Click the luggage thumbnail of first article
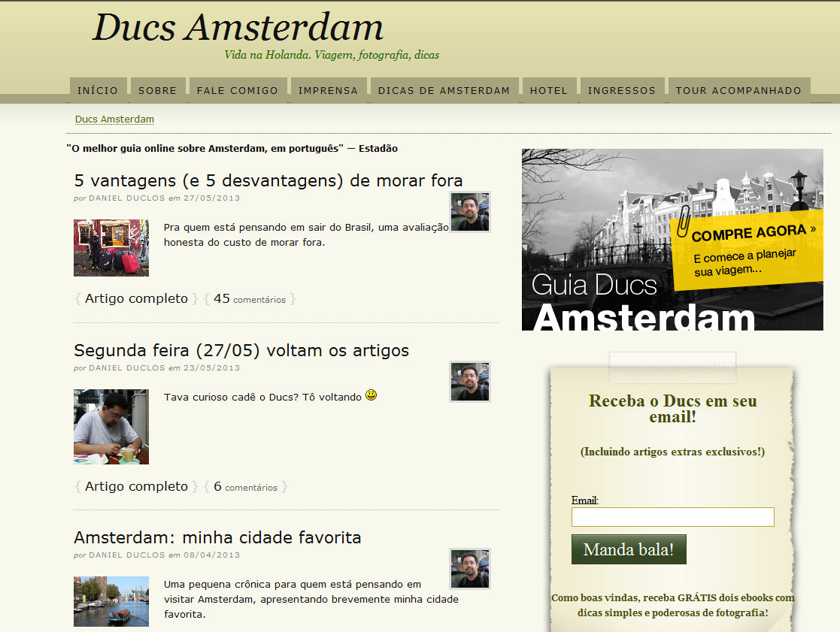Viewport: 840px width, 632px height. click(111, 248)
